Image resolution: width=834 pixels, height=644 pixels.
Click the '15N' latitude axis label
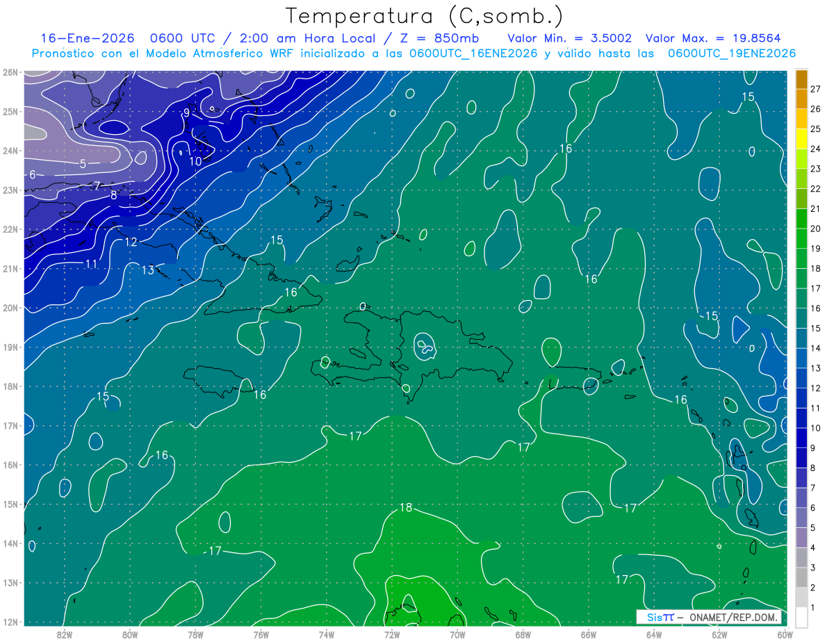point(10,504)
